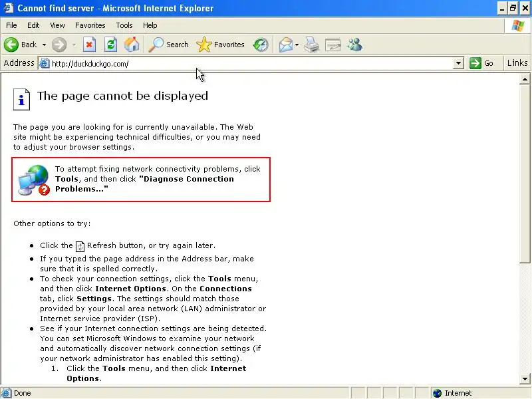532x399 pixels.
Task: Restore down the Internet Explorer window
Action: coord(513,8)
